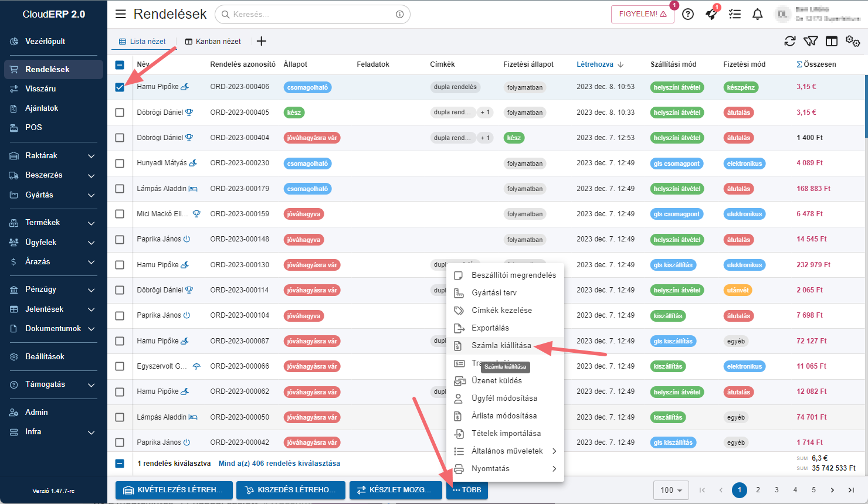Image resolution: width=868 pixels, height=504 pixels.
Task: Open Nyomtatás submenu entry
Action: pyautogui.click(x=505, y=468)
